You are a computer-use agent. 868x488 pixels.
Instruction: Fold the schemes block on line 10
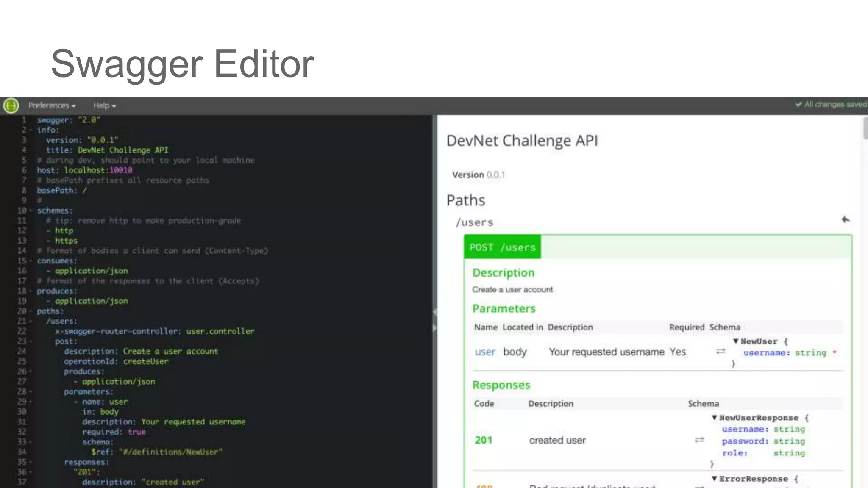pos(31,211)
